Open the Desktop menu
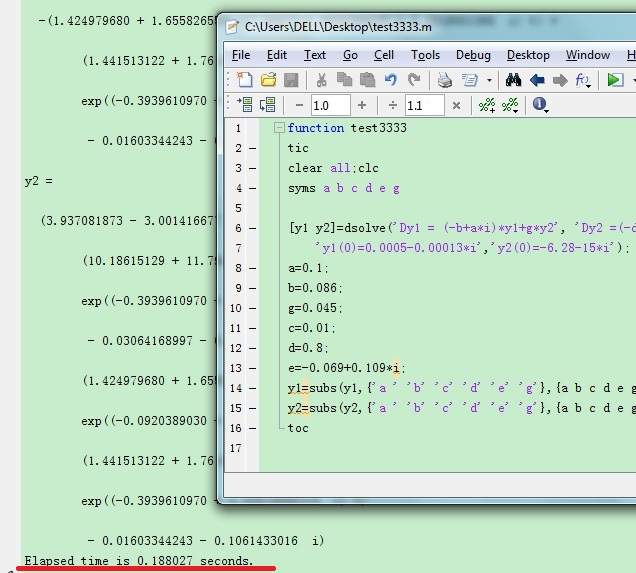This screenshot has height=573, width=636. [528, 55]
